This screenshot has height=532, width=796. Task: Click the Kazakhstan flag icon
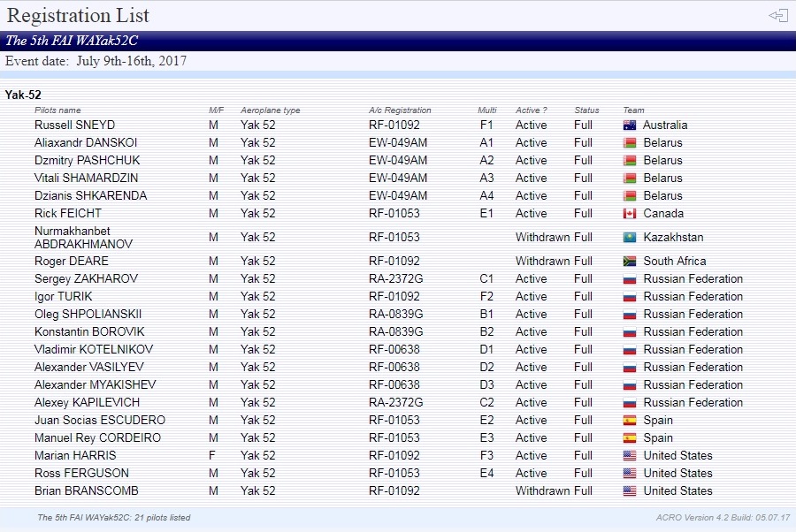pyautogui.click(x=630, y=238)
